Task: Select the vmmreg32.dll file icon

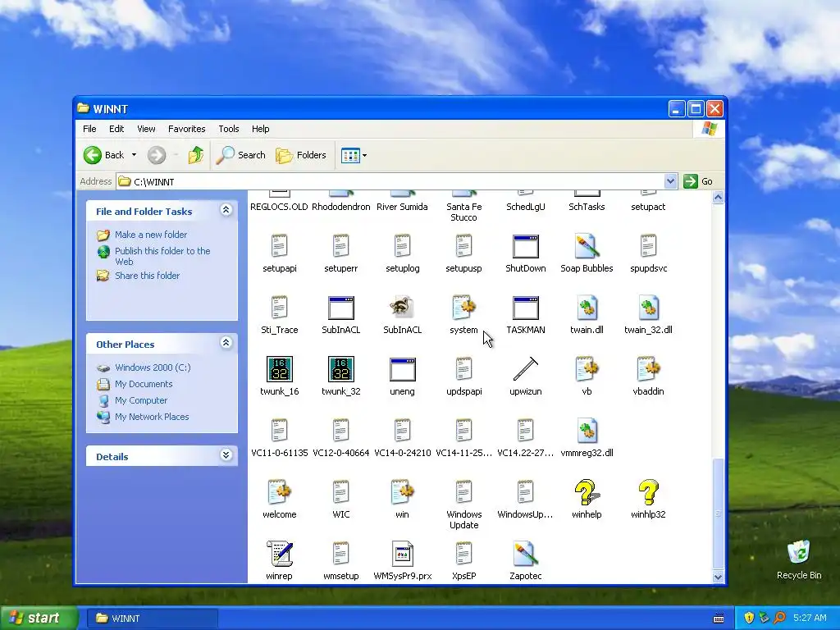Action: click(587, 431)
